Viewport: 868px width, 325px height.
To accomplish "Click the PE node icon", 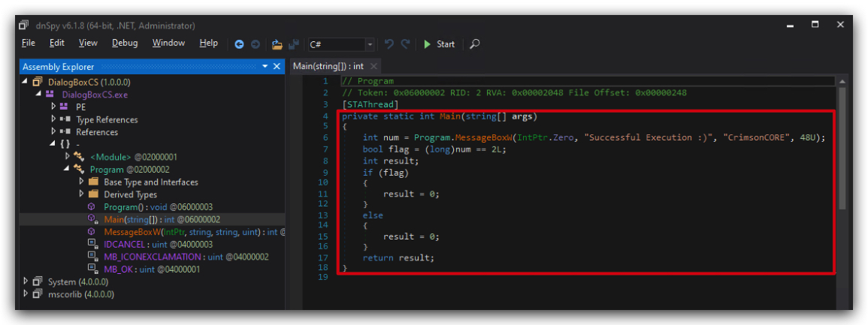I will 64,107.
